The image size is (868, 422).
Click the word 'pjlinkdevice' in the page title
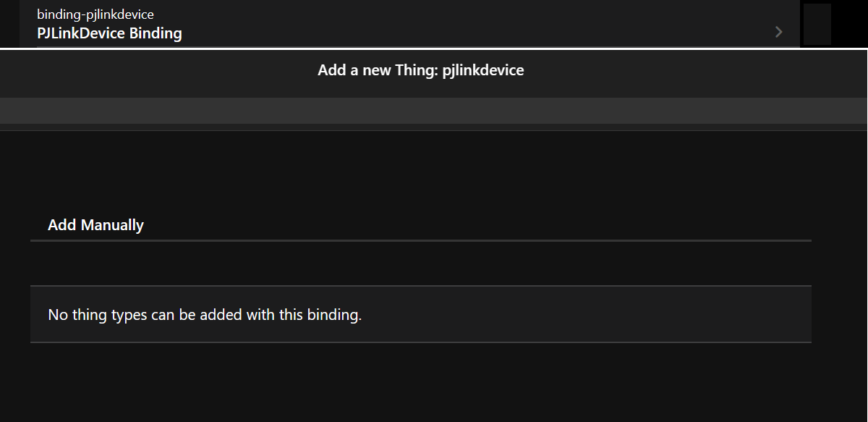pos(483,70)
